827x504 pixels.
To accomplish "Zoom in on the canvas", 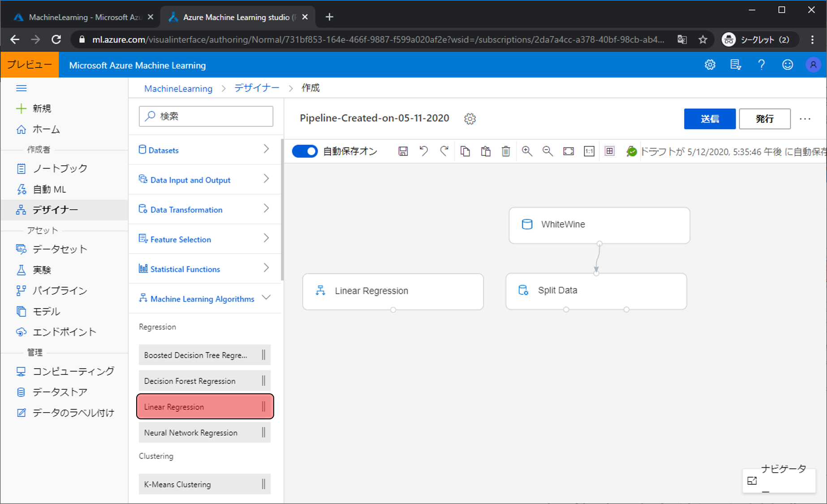I will 527,151.
